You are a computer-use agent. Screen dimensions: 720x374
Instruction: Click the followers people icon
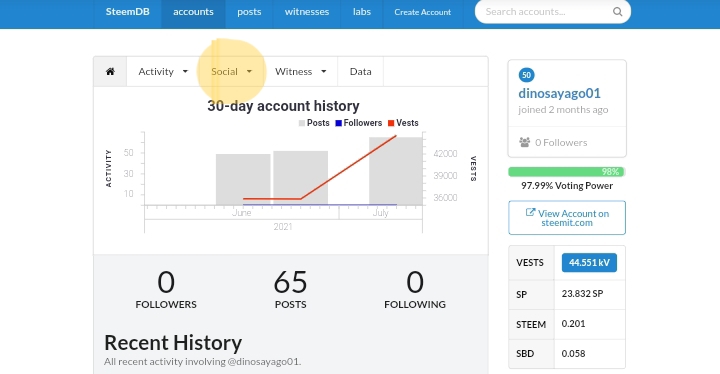point(524,142)
